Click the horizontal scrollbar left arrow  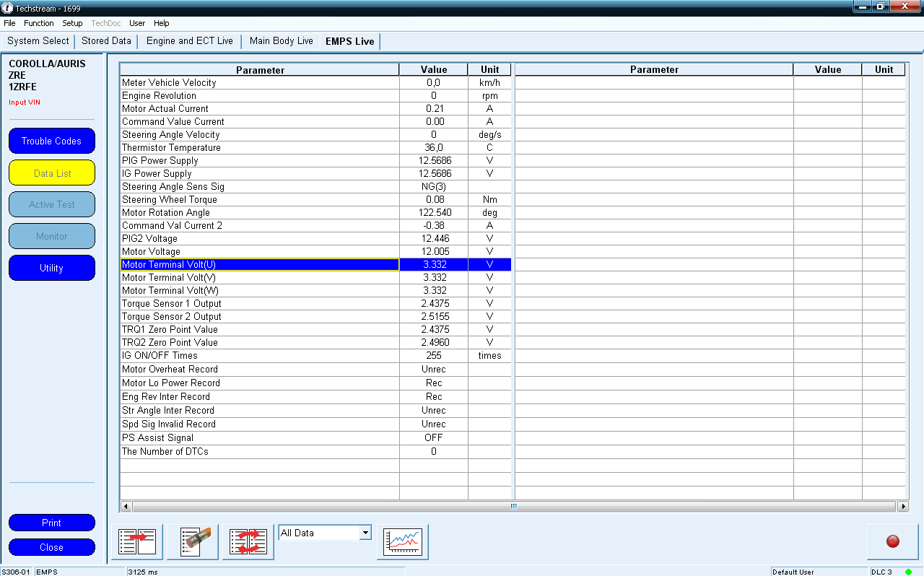click(x=126, y=507)
